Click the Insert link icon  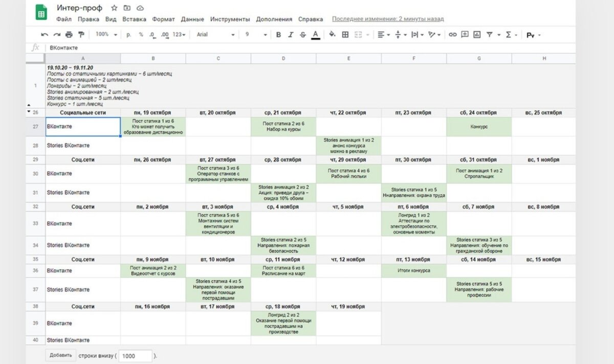pos(452,35)
